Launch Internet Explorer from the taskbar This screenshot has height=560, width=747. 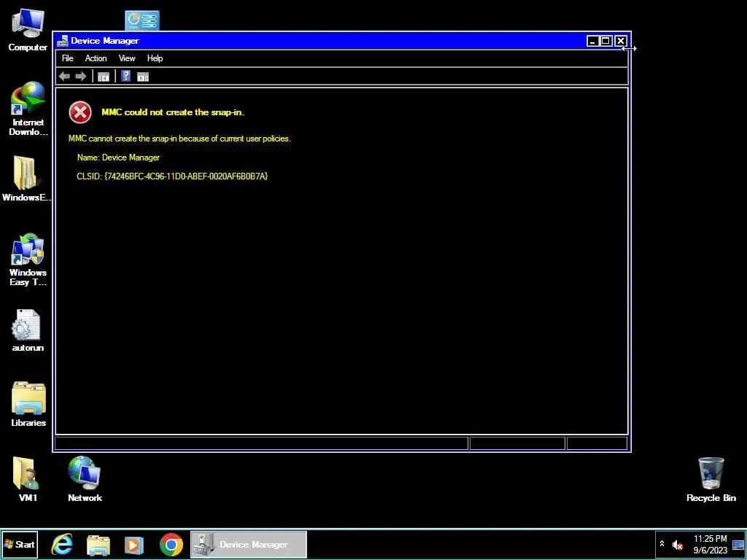pos(62,544)
